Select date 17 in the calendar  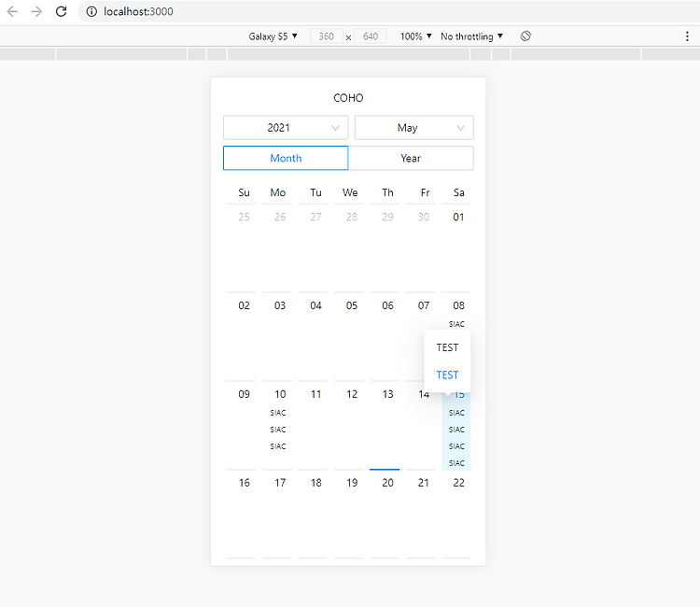coord(280,483)
